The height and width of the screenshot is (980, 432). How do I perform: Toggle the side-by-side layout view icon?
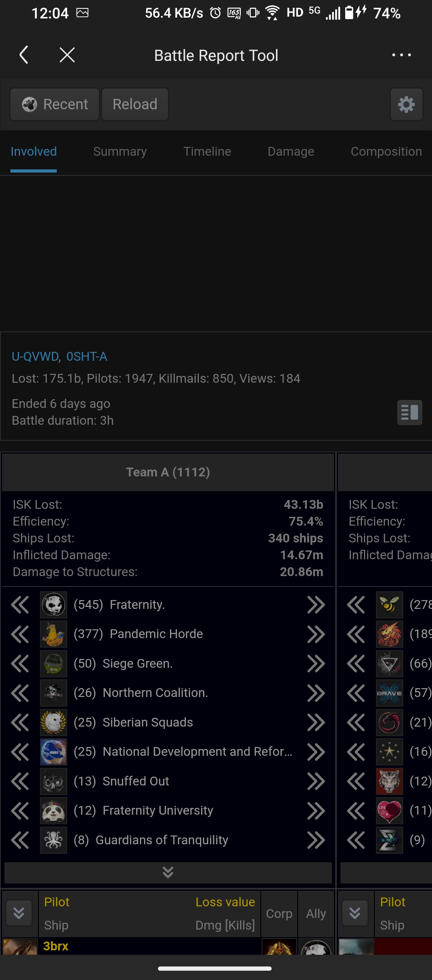(410, 412)
